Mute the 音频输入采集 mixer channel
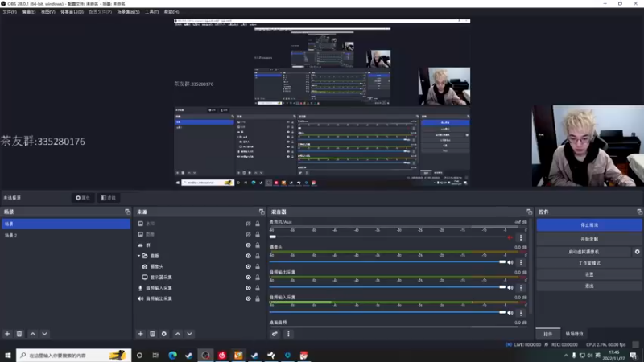The width and height of the screenshot is (644, 362). tap(510, 312)
